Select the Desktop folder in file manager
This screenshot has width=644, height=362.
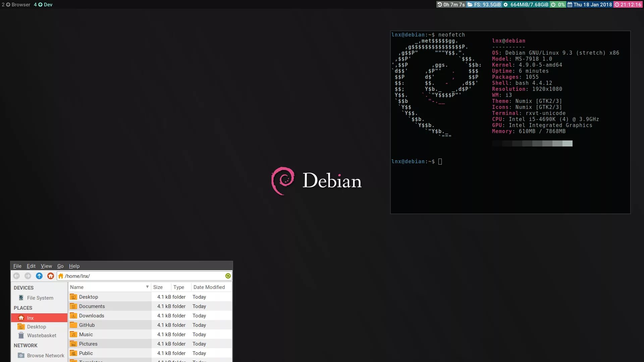click(x=89, y=297)
